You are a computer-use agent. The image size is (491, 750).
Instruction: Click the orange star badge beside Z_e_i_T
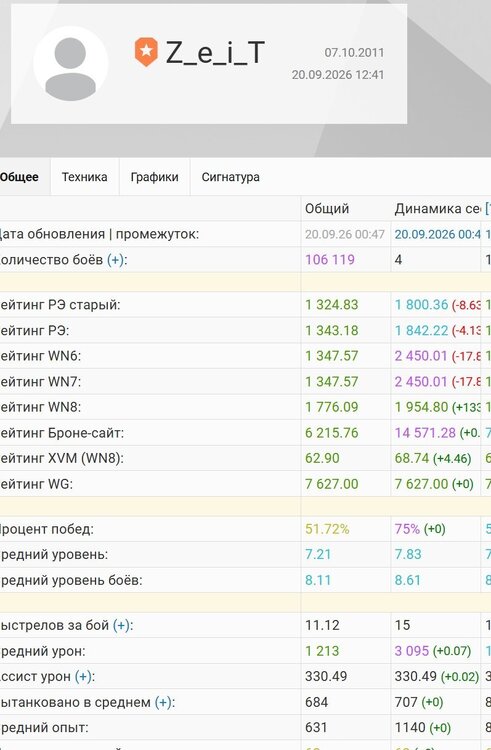point(146,52)
